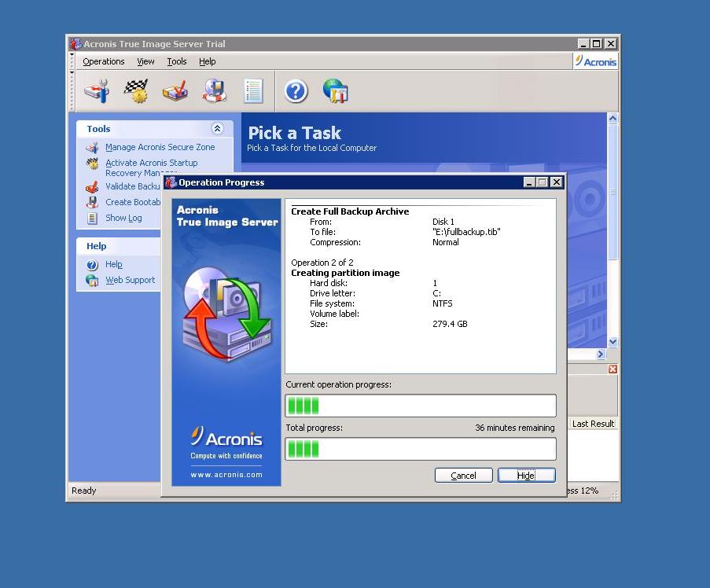Screen dimensions: 710x588
Task: Open the Tools menu
Action: [x=177, y=61]
